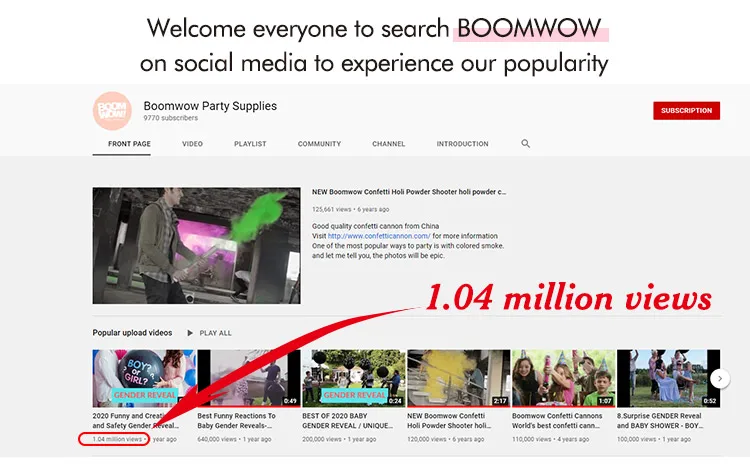Screen dimensions: 750x472
Task: Open 'Best Funny Reactions To Baby Gender Reveals' title
Action: click(236, 421)
